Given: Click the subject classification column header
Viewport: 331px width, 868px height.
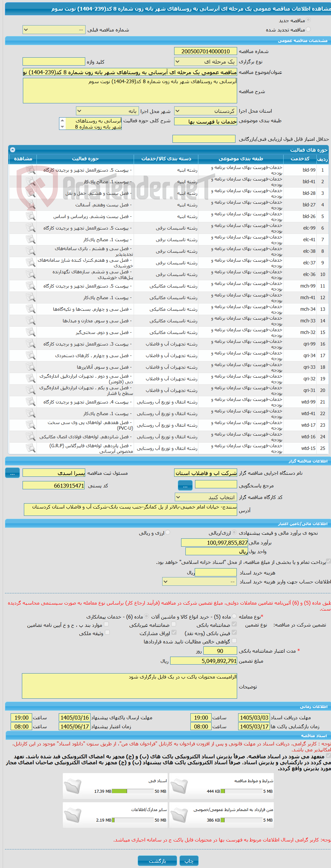Looking at the screenshot, I should click(x=240, y=158).
